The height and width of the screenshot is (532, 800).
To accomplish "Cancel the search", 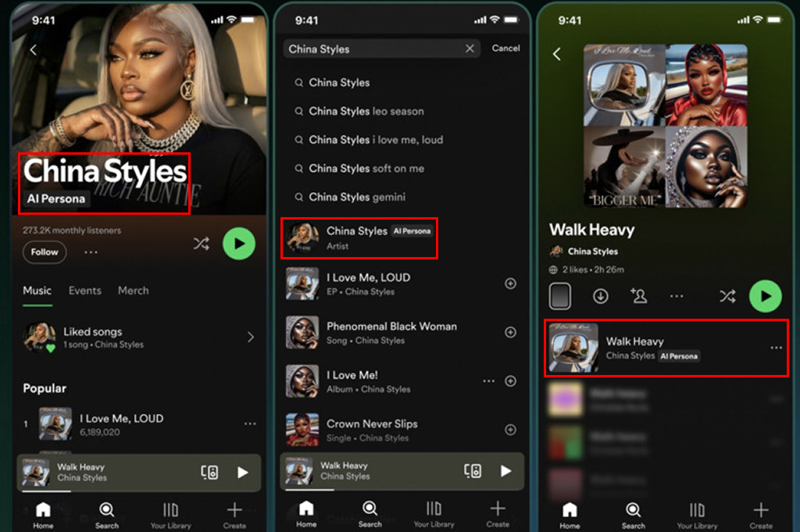I will tap(505, 48).
